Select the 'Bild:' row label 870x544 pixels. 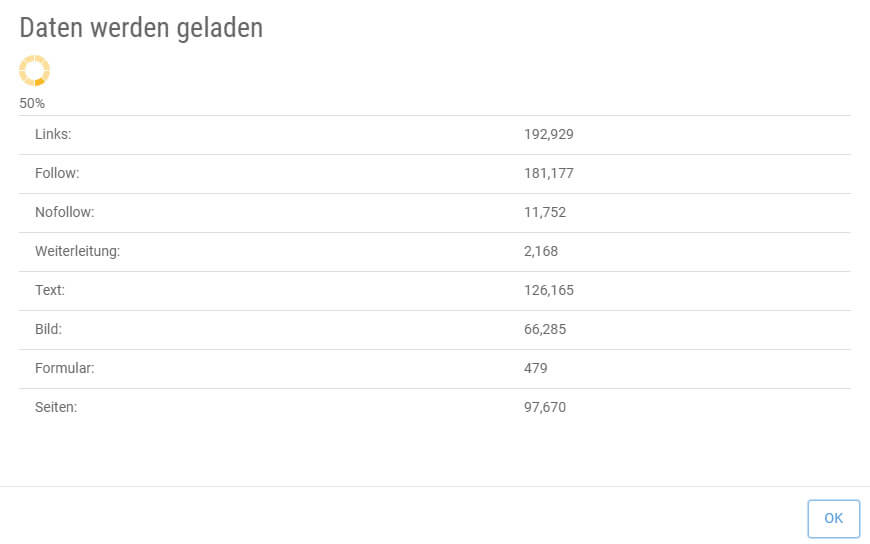[48, 329]
